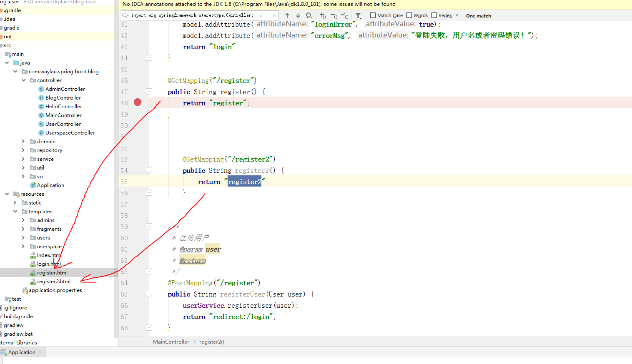The image size is (632, 364).
Task: Click MainController in the breadcrumb bar
Action: pyautogui.click(x=171, y=342)
